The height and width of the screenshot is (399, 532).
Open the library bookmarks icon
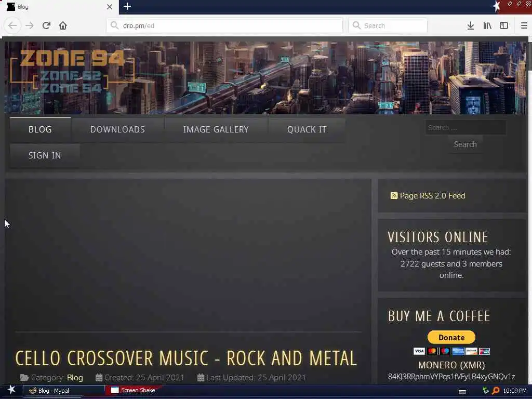point(487,25)
